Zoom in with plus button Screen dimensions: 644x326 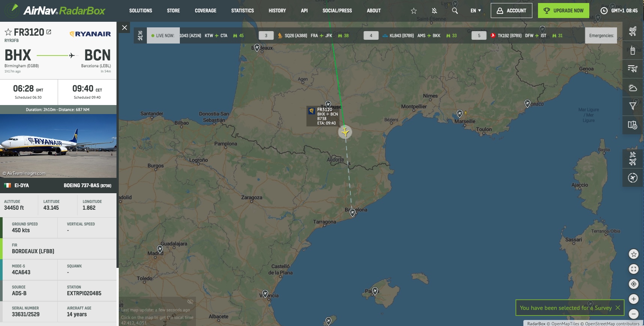pos(634,299)
